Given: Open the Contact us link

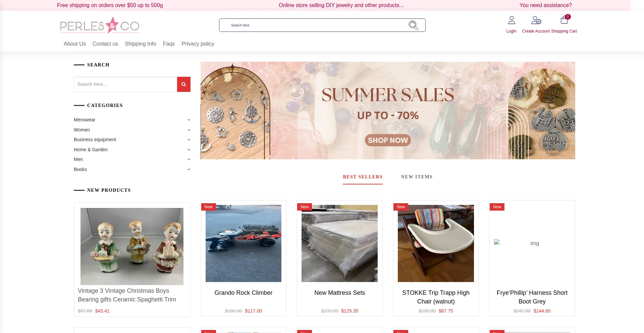Looking at the screenshot, I should 105,44.
